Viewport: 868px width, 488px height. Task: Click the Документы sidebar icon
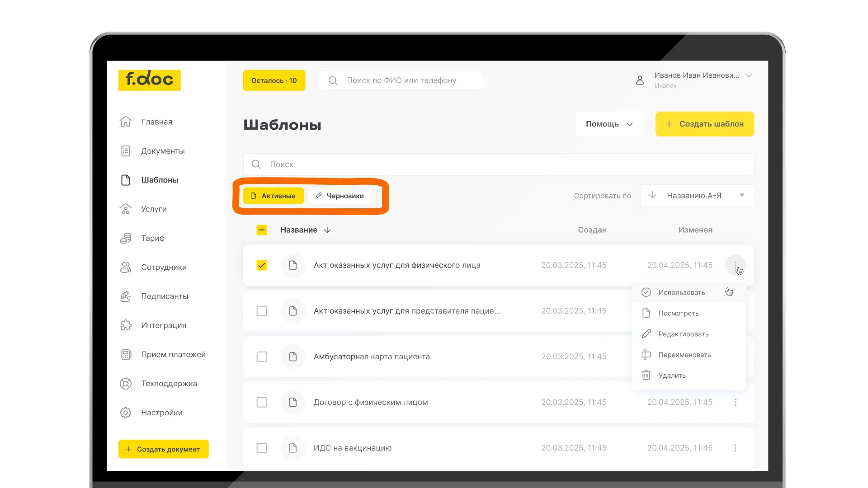coord(126,151)
